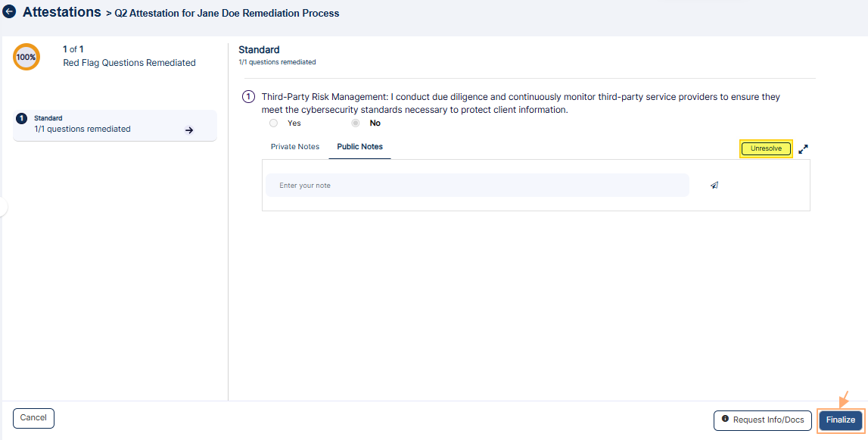Select the No radio button
Screen dimensions: 868x440
356,123
